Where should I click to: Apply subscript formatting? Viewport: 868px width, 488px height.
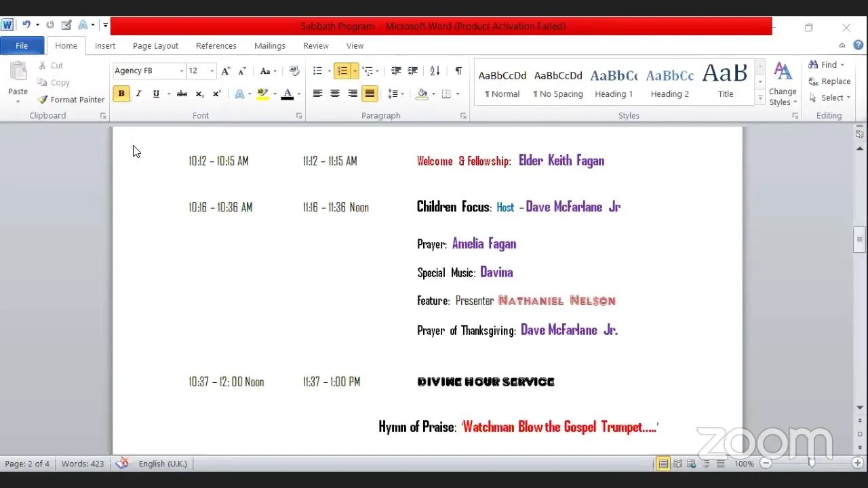click(x=199, y=94)
